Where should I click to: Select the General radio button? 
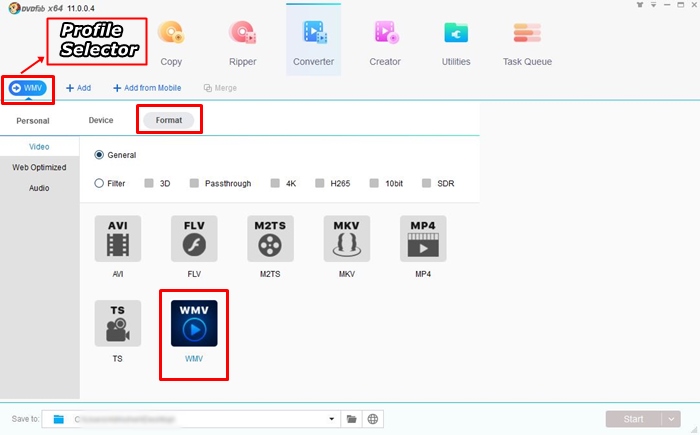[99, 155]
